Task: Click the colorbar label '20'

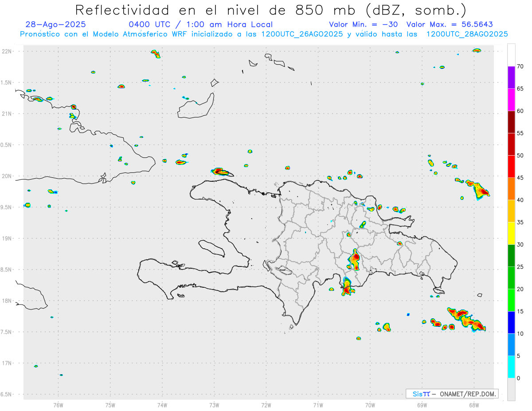Action: (520, 289)
